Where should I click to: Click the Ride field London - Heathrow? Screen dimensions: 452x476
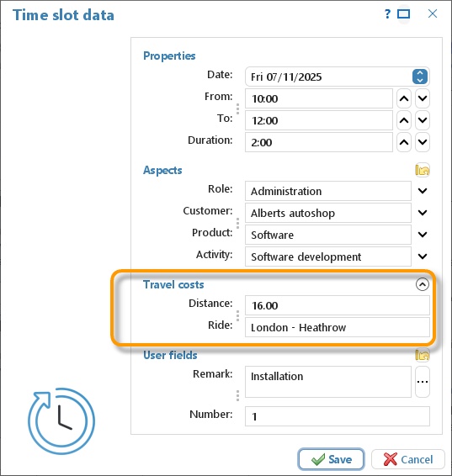[x=338, y=327]
